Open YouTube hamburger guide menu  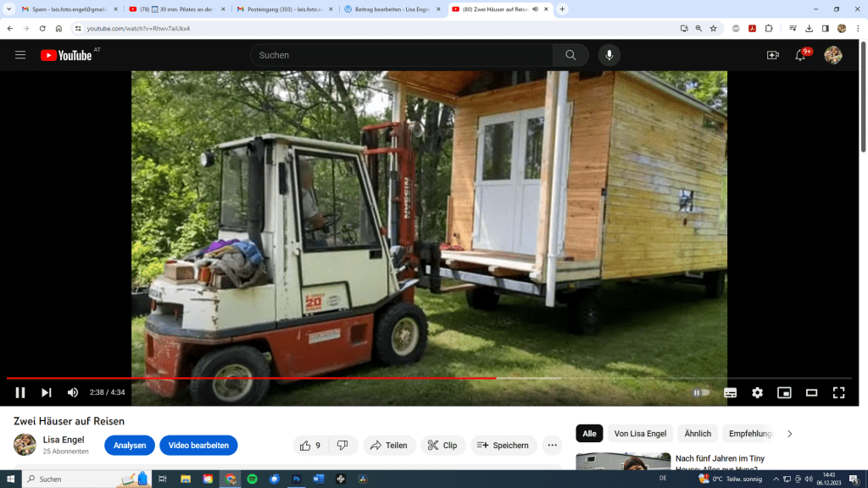click(x=20, y=55)
